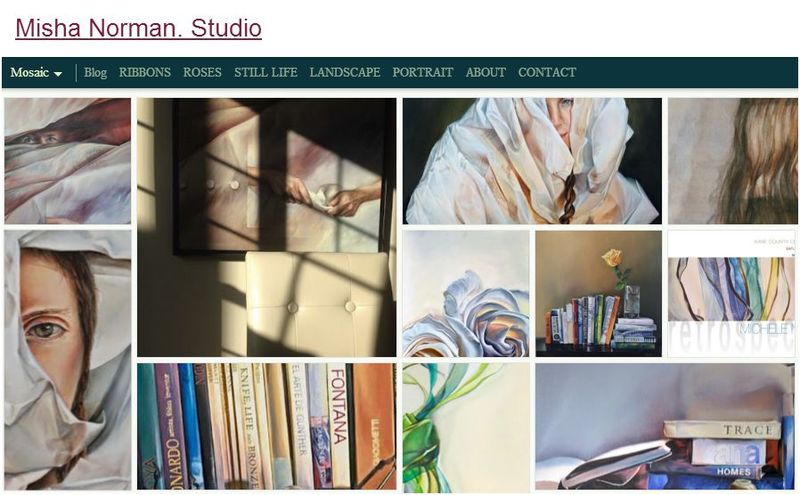View the yellow rose on books painting
800x495 pixels.
598,293
